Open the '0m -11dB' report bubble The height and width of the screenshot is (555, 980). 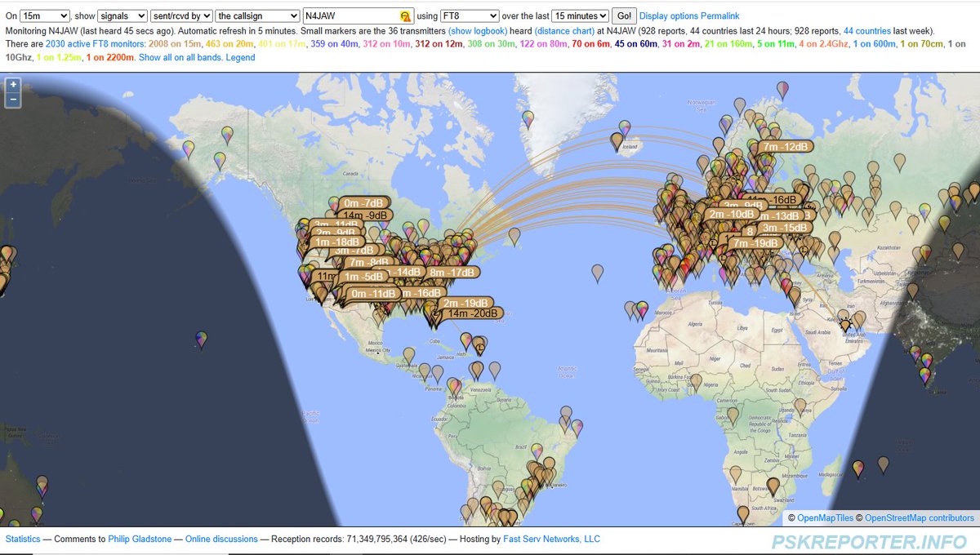coord(372,293)
